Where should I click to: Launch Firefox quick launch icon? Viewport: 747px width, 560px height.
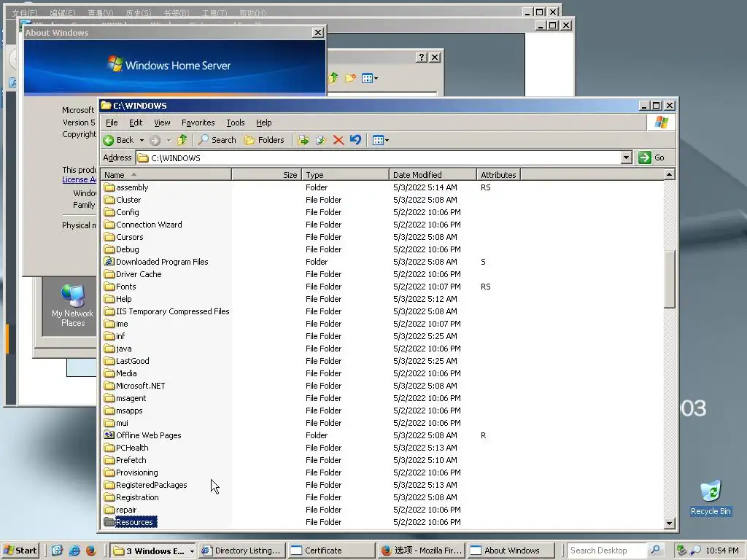91,551
